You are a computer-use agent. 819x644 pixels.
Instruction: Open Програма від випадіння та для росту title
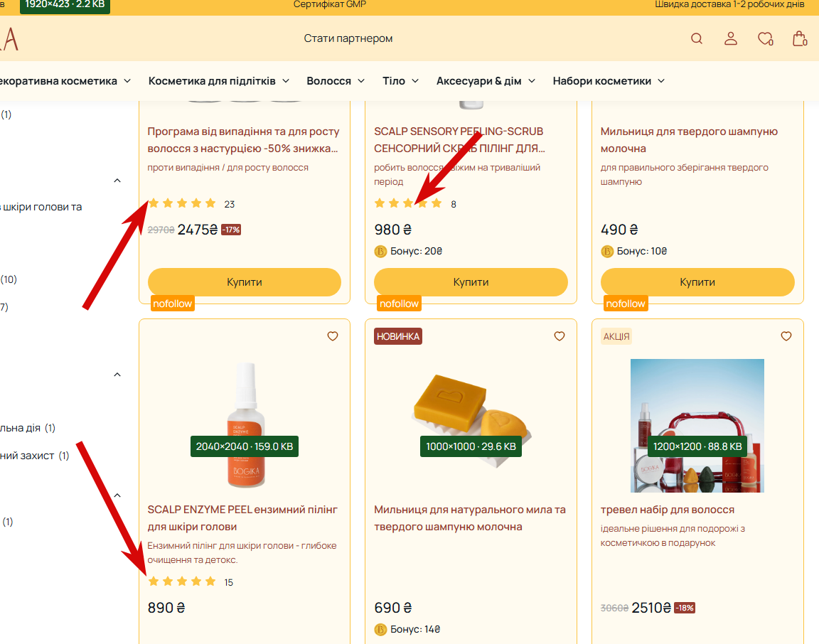243,140
